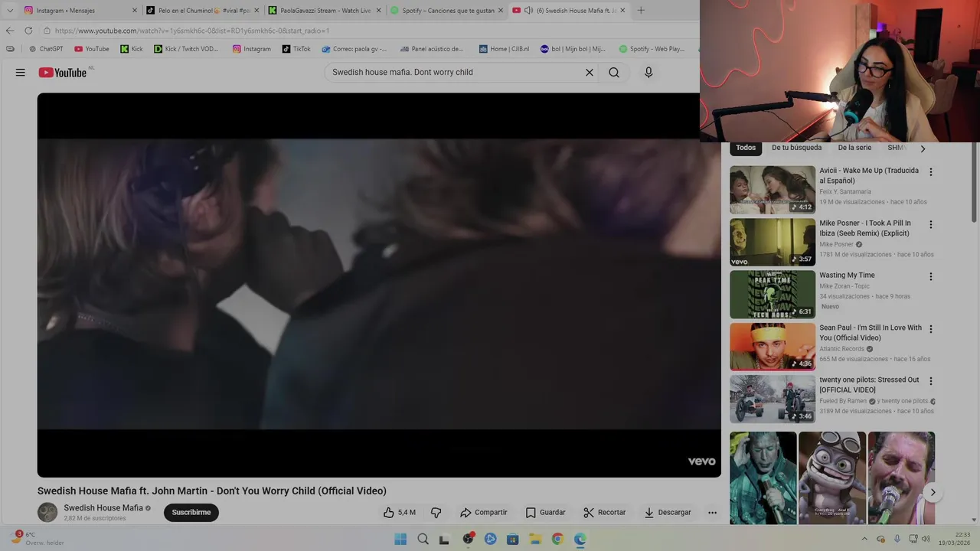Open Spotify Web Player bookmark

point(652,49)
